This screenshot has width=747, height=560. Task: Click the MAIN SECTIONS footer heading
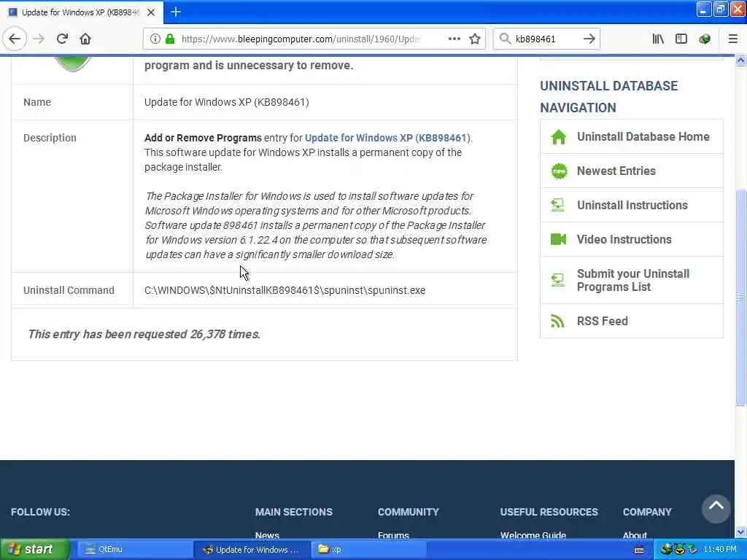pos(293,512)
